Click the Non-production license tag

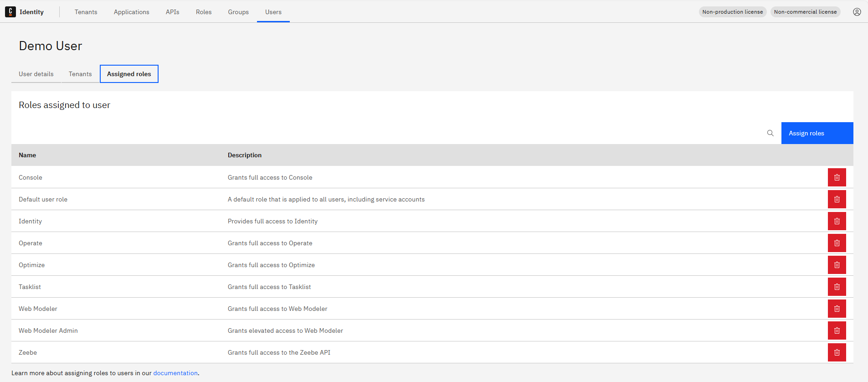[x=732, y=12]
